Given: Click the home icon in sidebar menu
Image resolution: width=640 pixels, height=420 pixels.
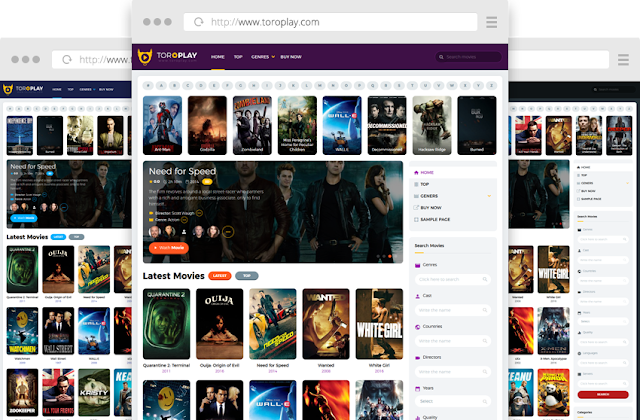Looking at the screenshot, I should 416,173.
